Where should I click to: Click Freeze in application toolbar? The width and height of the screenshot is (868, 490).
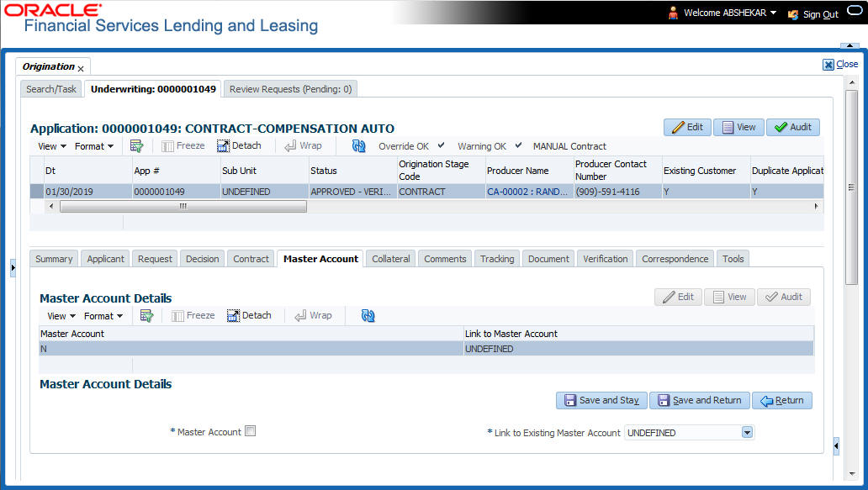183,146
